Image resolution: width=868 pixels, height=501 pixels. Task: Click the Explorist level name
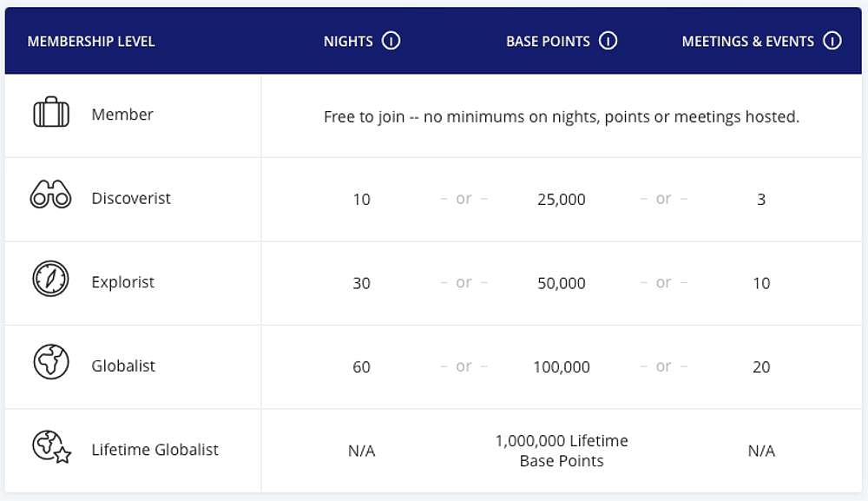[x=123, y=282]
